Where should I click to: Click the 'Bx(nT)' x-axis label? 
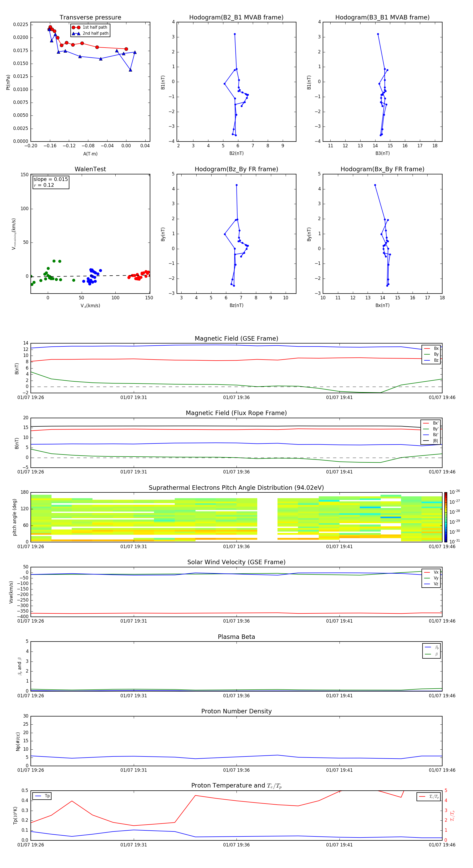(x=382, y=305)
